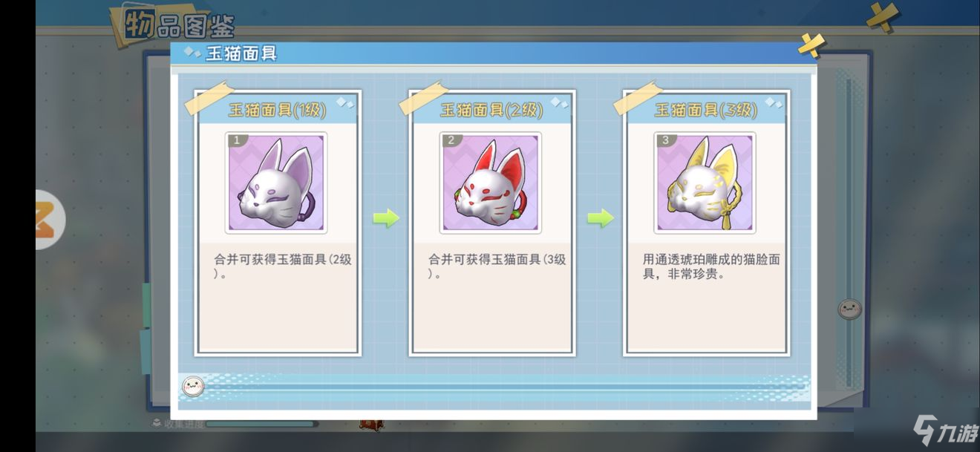Click the smiley face on vertical scrollbar
The width and height of the screenshot is (980, 452).
point(849,309)
